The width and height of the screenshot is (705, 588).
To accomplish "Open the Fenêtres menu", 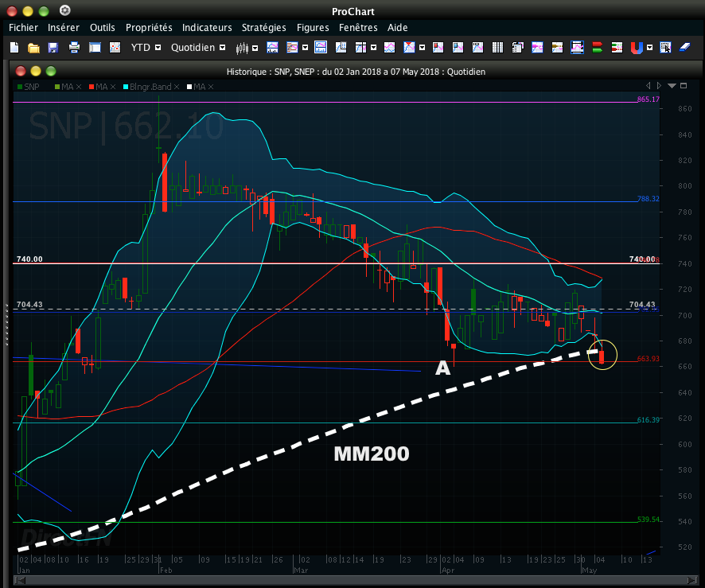I will tap(358, 27).
